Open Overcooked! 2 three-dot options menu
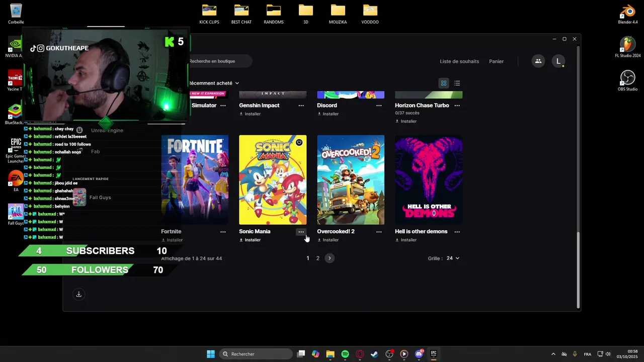The width and height of the screenshot is (644, 362). coord(379,232)
